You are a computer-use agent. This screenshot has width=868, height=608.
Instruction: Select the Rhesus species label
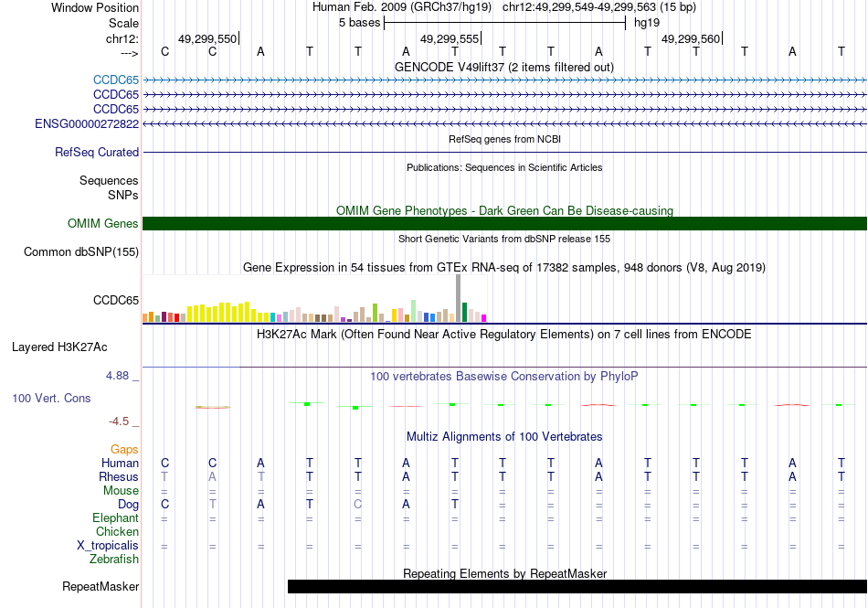[x=119, y=476]
